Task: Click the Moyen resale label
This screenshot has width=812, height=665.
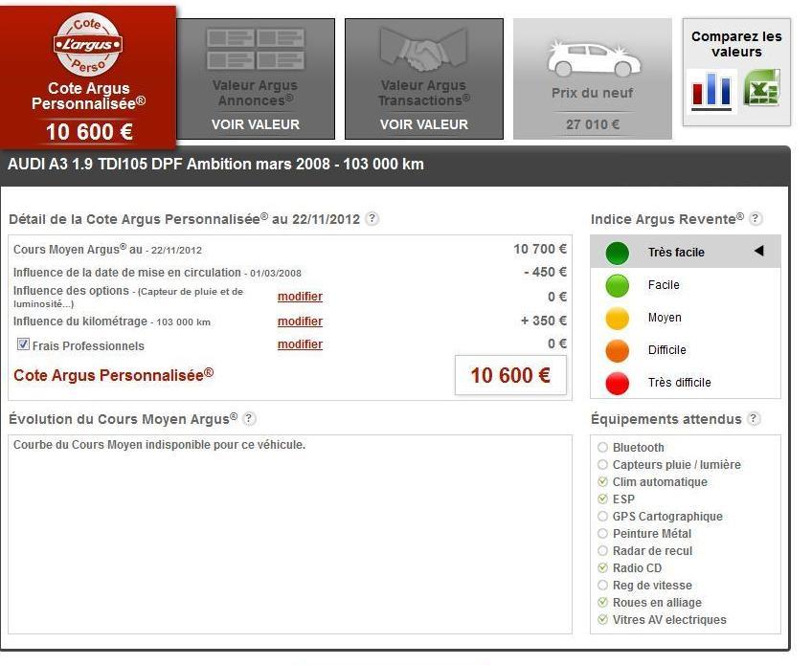Action: click(x=665, y=318)
